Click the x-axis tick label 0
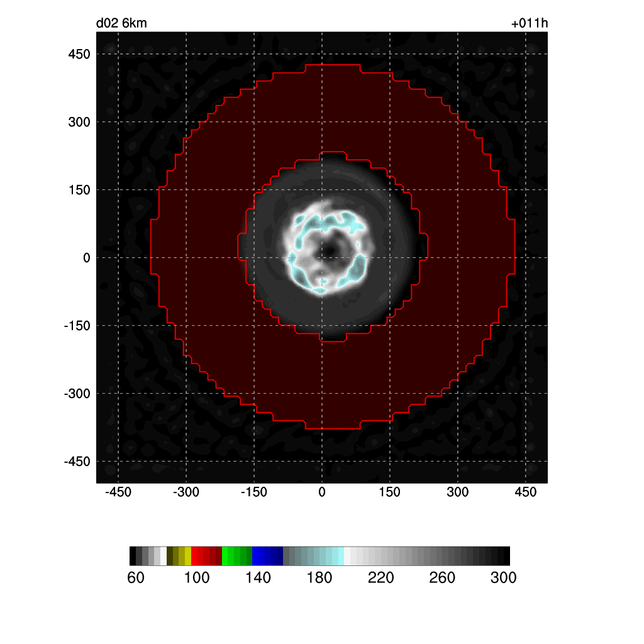 pos(322,492)
